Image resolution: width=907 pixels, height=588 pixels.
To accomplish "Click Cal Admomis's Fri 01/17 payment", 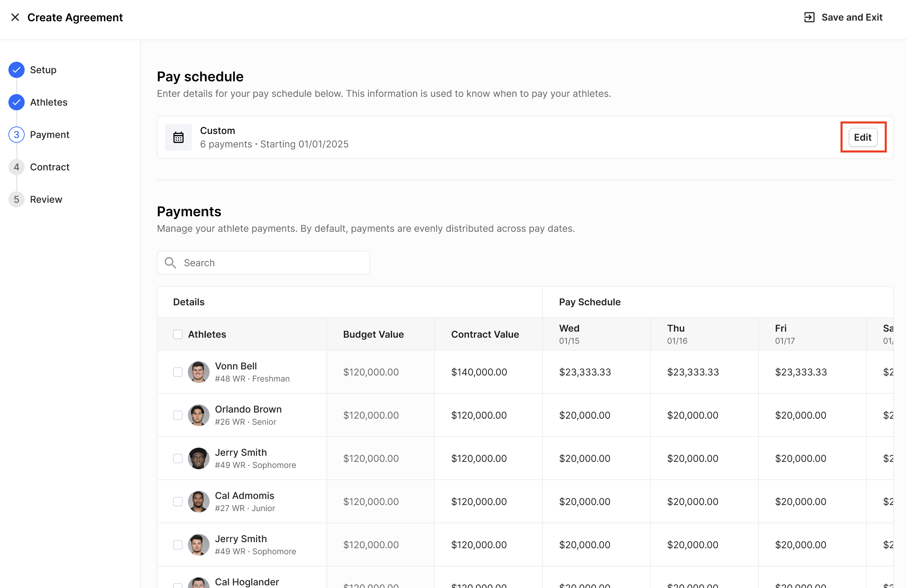I will [x=801, y=502].
